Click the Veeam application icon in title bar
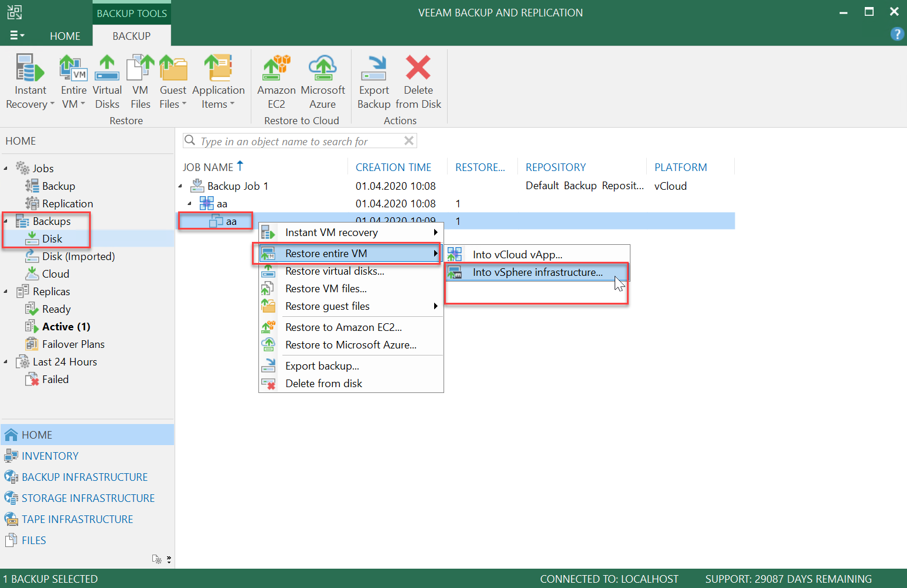907x588 pixels. (15, 12)
